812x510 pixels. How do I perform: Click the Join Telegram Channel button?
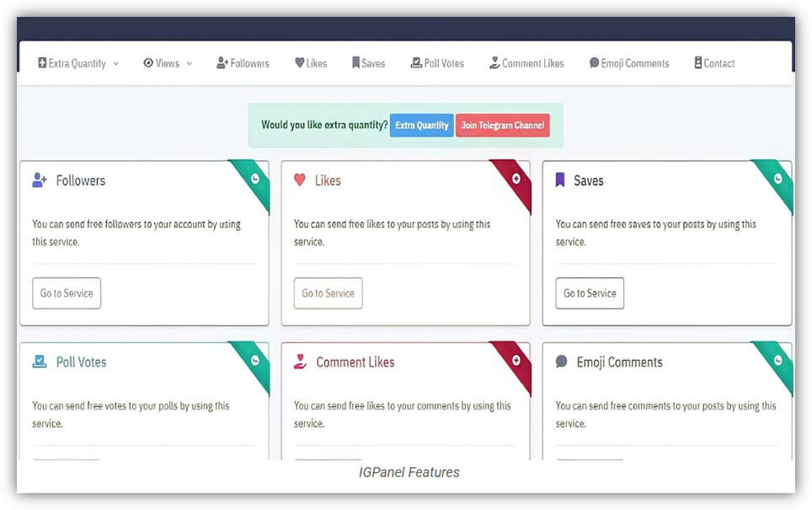coord(503,125)
